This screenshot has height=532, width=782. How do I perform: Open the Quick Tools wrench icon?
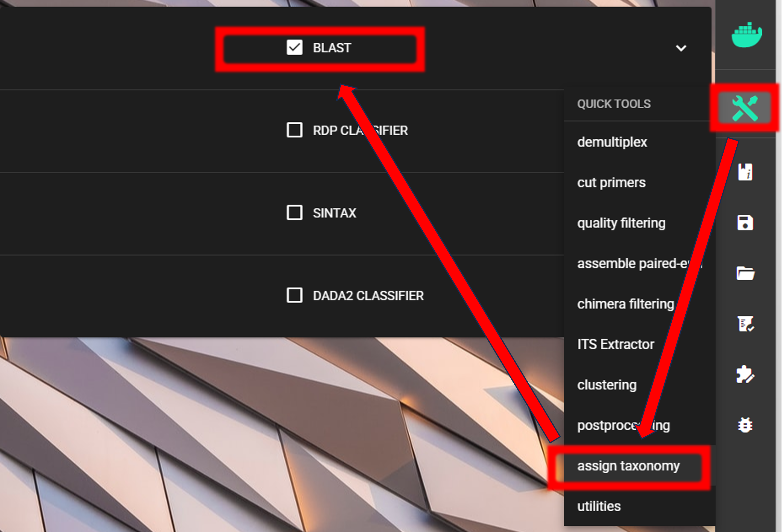(745, 108)
